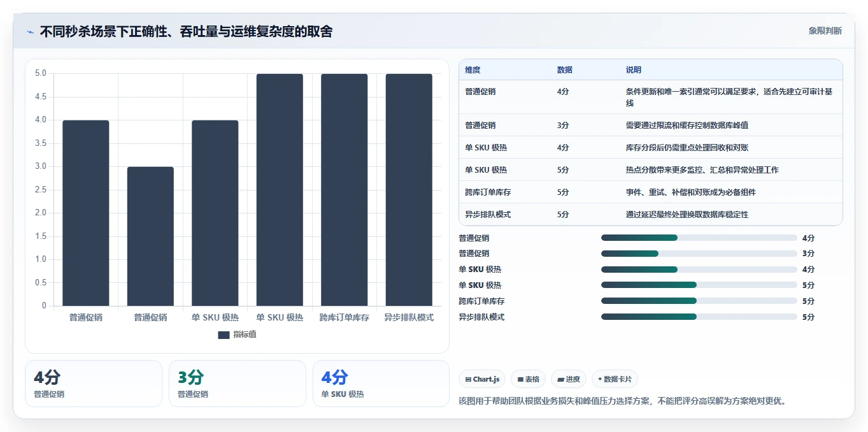Image resolution: width=868 pixels, height=432 pixels.
Task: Click the 5分 value beside 异步排队模式 progress bar
Action: pyautogui.click(x=808, y=317)
